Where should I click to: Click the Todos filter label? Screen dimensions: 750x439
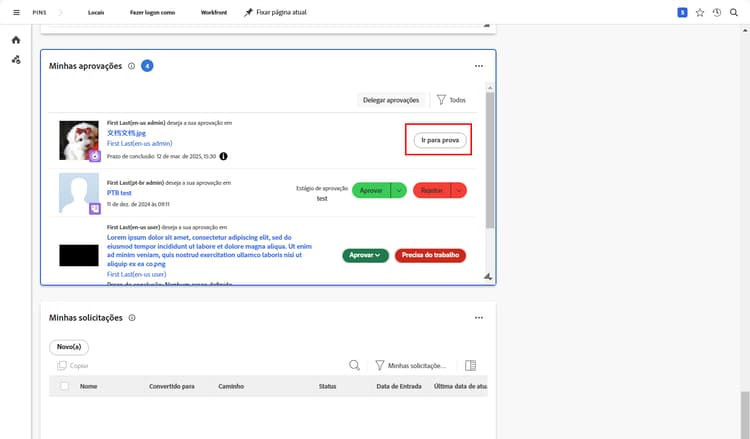[457, 100]
